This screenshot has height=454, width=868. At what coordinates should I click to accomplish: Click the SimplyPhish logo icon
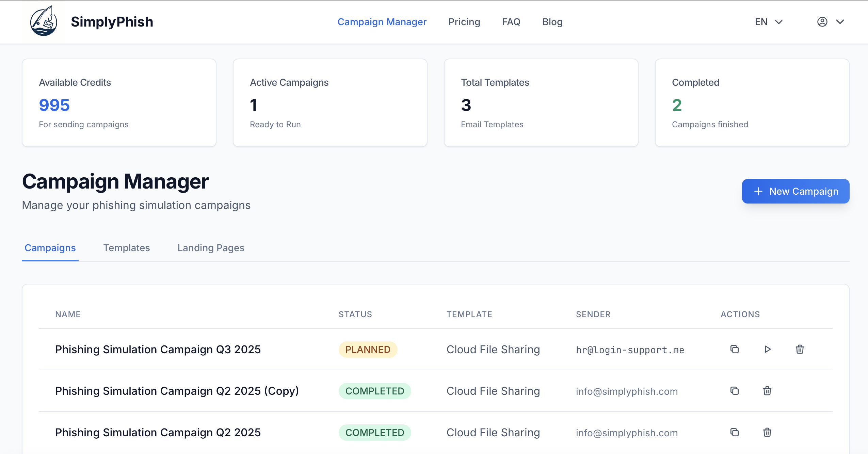click(44, 22)
